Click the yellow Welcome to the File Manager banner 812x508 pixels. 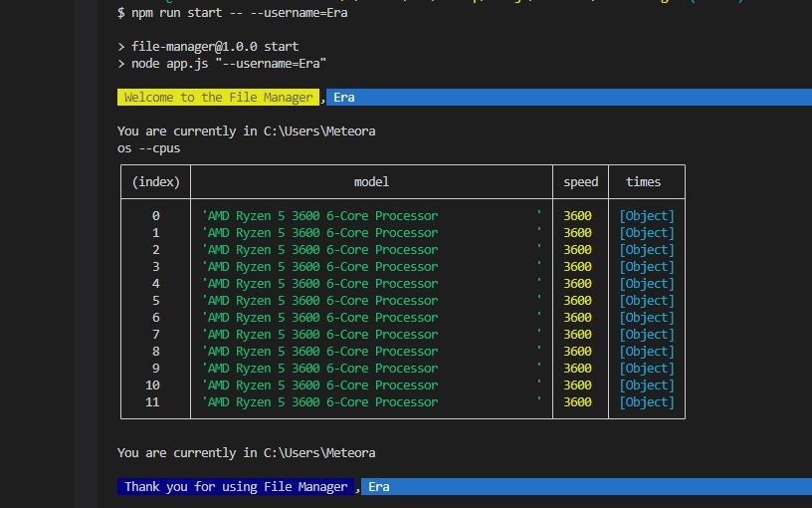(x=218, y=97)
